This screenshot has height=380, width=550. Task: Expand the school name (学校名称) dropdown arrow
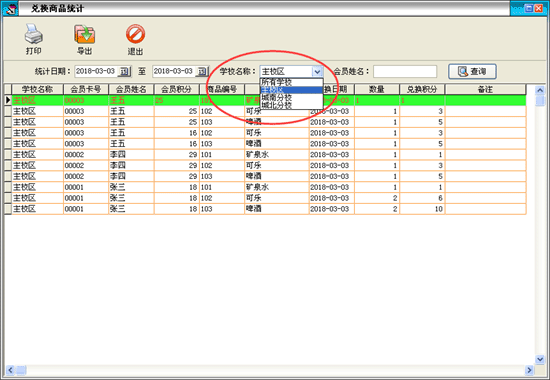(x=317, y=72)
